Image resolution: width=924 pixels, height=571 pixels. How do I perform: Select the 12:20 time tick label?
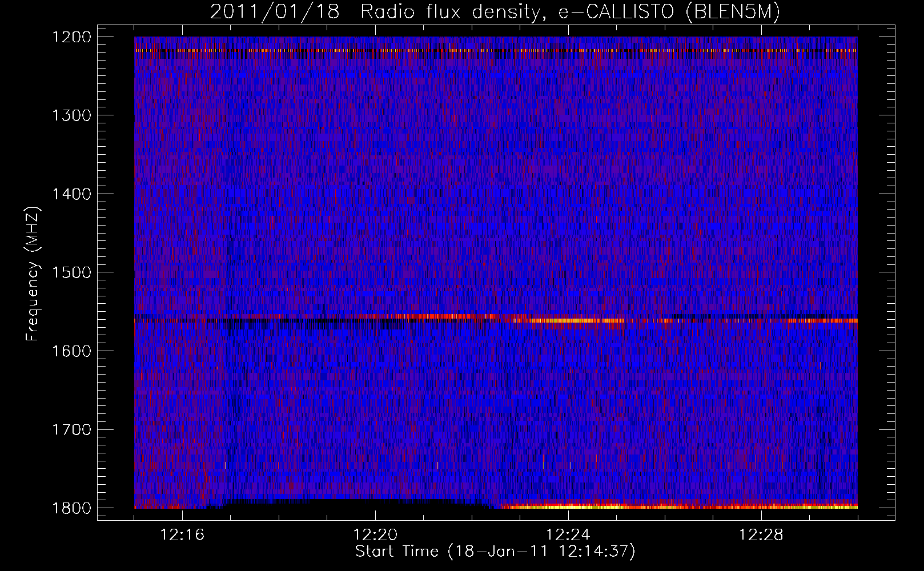[375, 535]
